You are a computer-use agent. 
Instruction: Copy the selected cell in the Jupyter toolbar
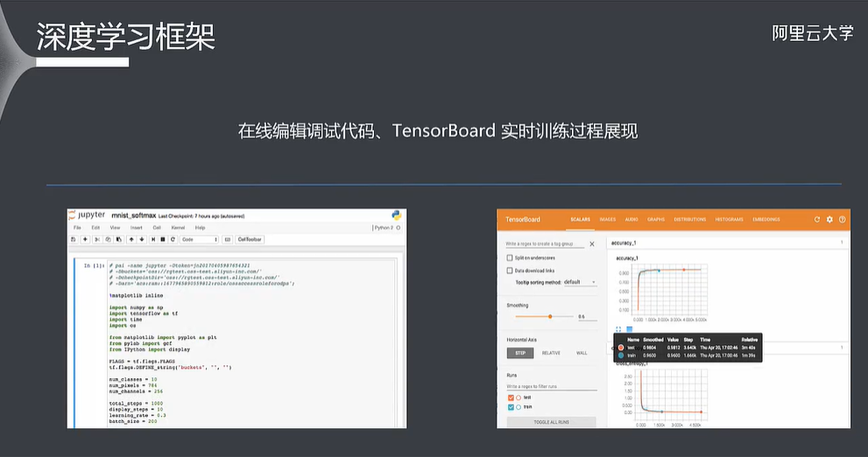click(x=108, y=240)
